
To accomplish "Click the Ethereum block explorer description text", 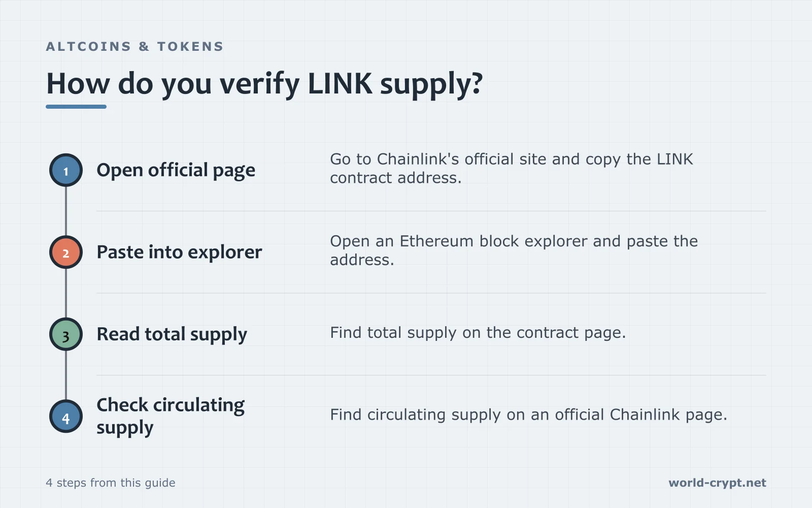I will (x=514, y=250).
